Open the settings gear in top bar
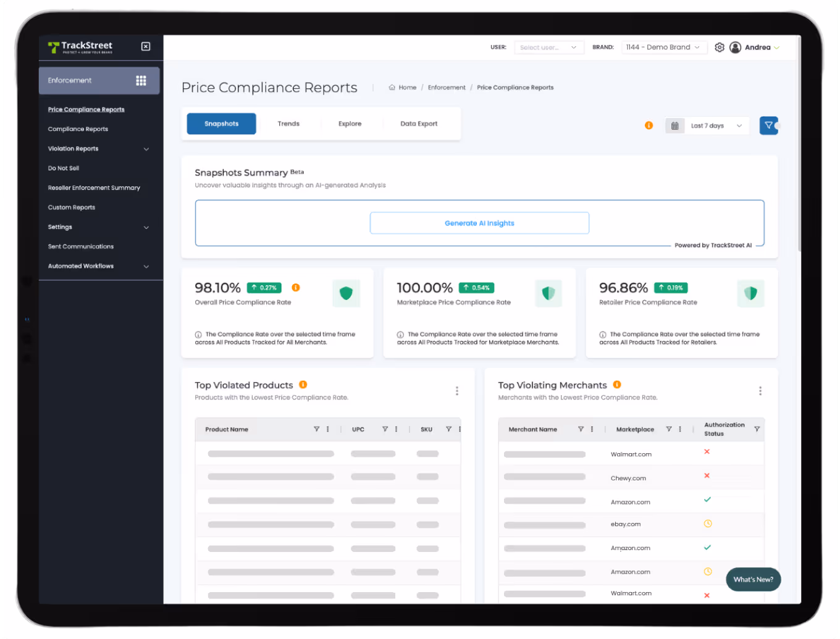 pos(720,48)
